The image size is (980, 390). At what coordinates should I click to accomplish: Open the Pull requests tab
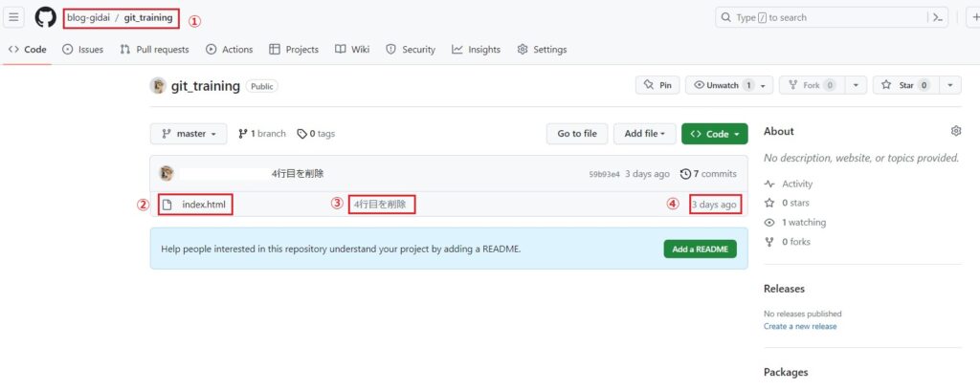[x=154, y=50]
